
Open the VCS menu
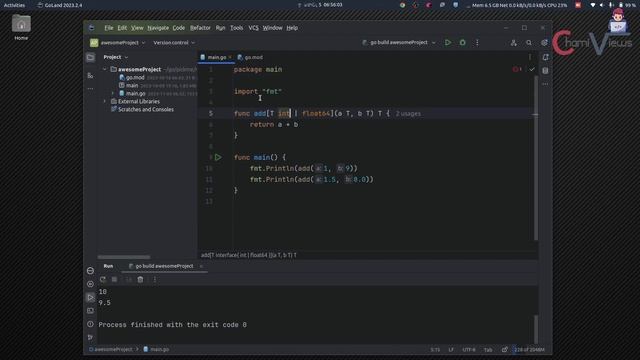[253, 28]
